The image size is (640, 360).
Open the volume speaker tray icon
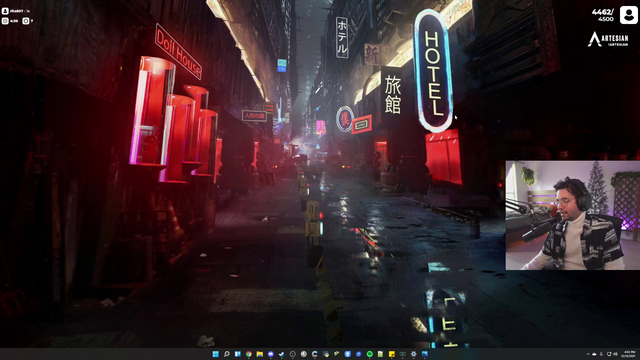coord(616,354)
